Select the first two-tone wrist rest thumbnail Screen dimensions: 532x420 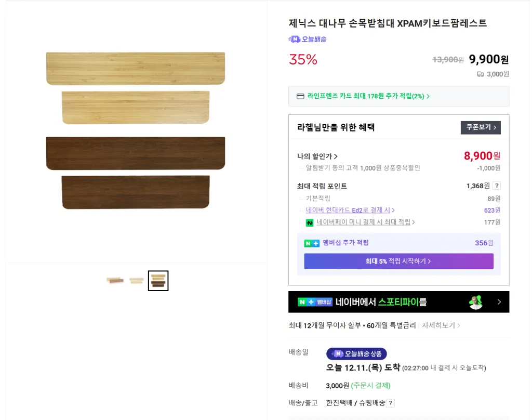point(115,281)
